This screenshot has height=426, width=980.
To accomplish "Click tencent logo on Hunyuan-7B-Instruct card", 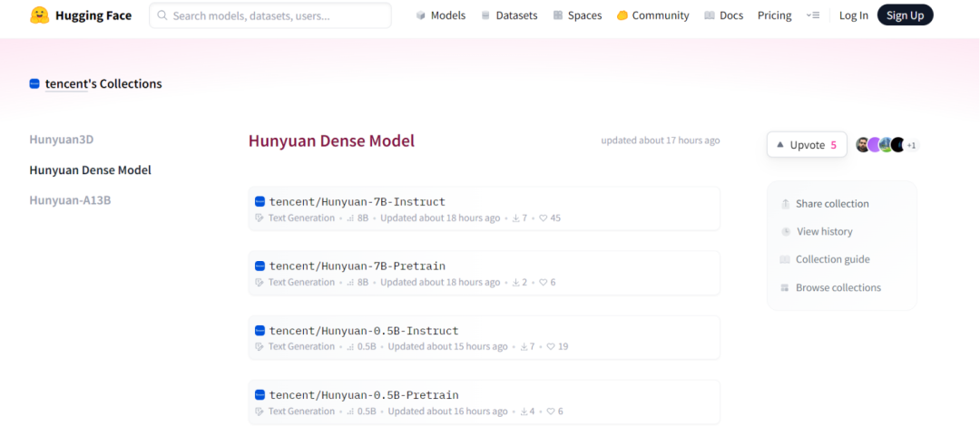I will point(260,201).
